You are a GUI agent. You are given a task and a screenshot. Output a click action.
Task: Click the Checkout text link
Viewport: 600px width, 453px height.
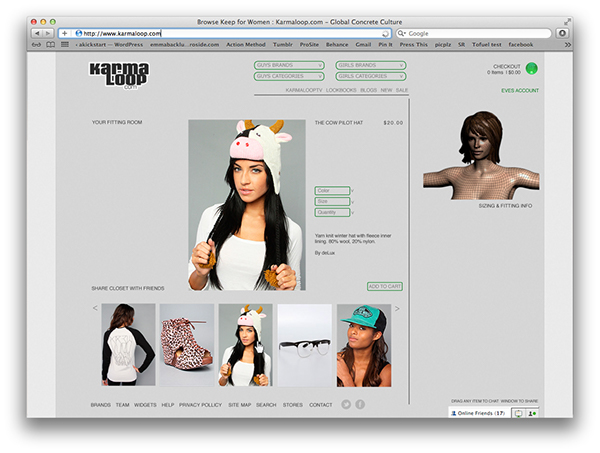pos(507,66)
